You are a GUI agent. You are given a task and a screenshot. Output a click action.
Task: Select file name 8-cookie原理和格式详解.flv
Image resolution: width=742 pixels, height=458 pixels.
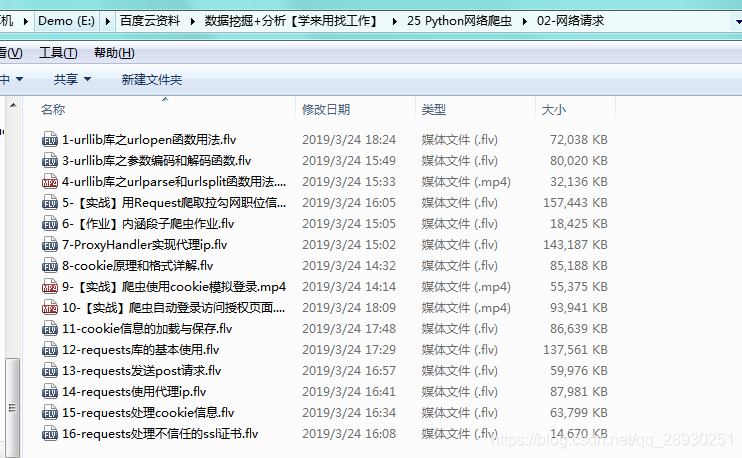[138, 265]
